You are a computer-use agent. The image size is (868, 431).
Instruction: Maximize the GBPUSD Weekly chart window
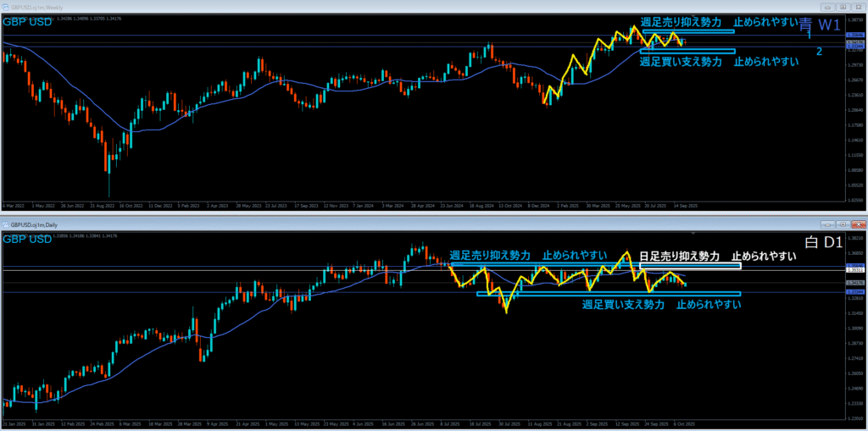pos(842,7)
